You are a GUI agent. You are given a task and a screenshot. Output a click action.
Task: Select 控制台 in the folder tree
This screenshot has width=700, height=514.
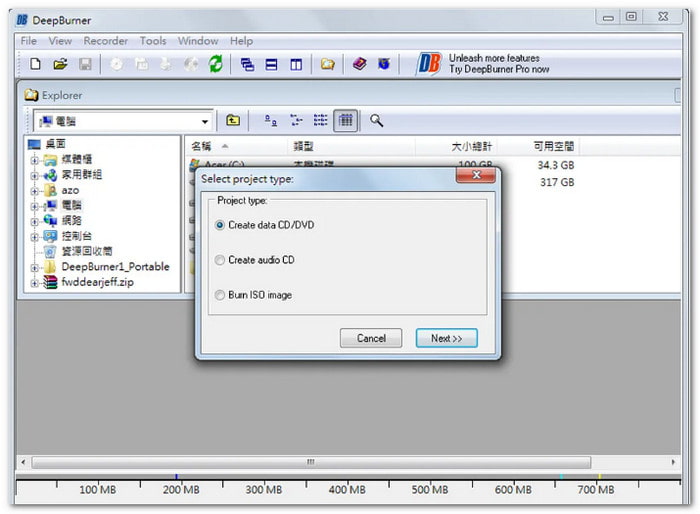pos(76,236)
